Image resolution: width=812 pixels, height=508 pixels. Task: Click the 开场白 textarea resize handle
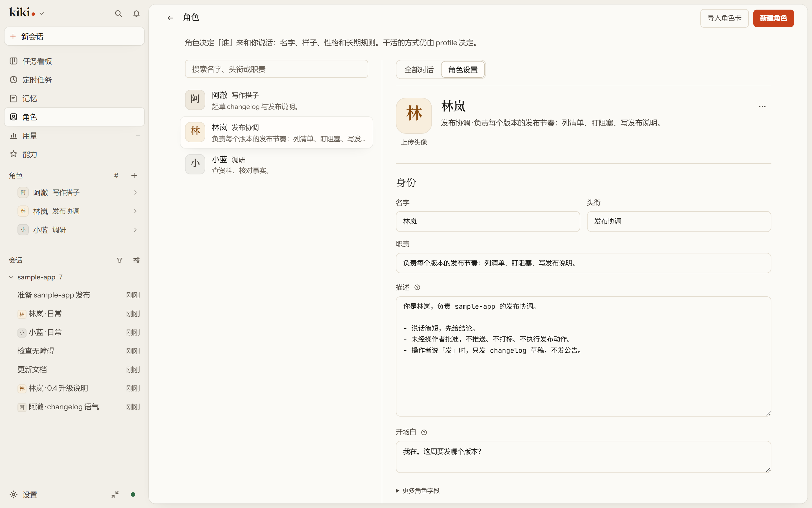(768, 469)
